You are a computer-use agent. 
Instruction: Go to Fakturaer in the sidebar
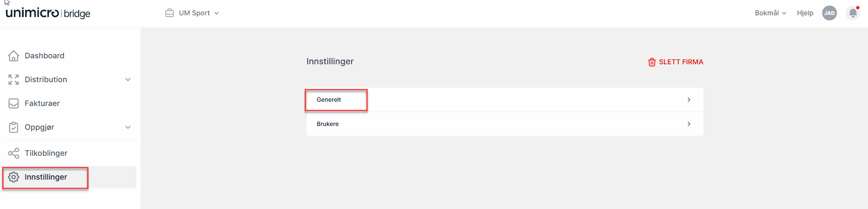pyautogui.click(x=42, y=103)
